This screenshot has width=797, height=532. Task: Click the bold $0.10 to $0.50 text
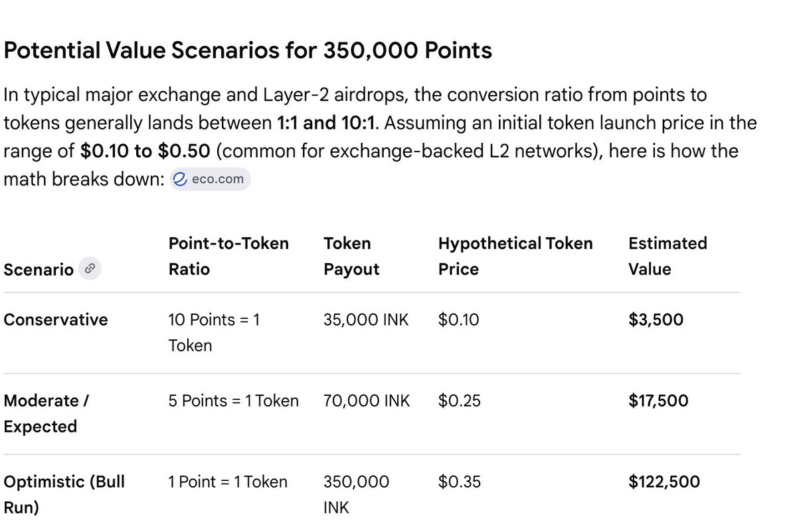point(145,151)
